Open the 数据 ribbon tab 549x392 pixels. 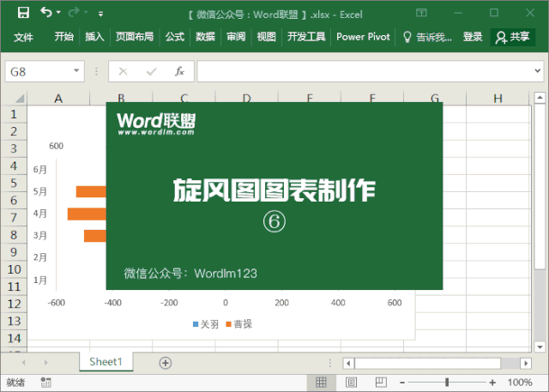(205, 37)
